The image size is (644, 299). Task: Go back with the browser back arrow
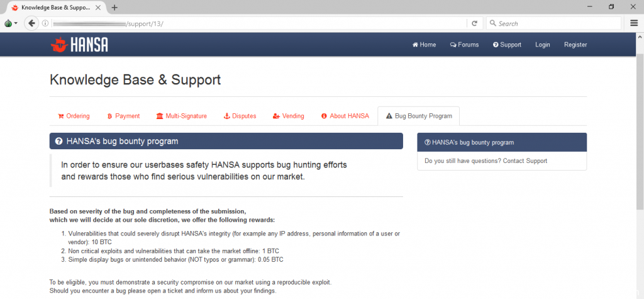[31, 23]
